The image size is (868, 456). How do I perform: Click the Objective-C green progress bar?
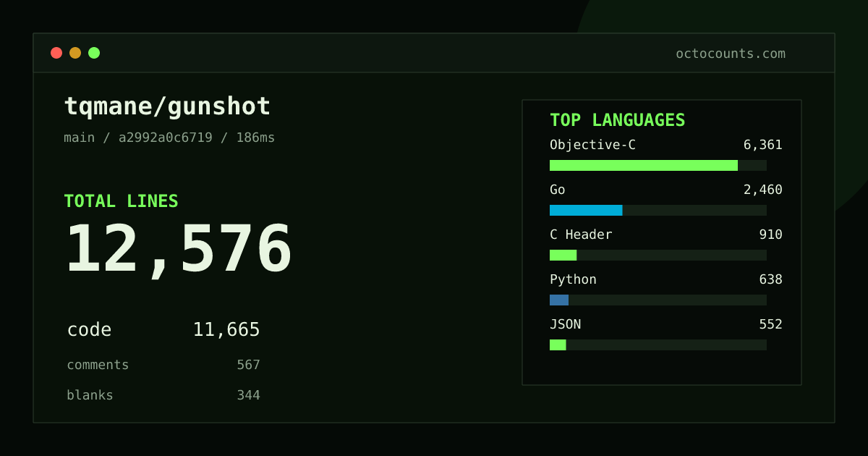[644, 165]
